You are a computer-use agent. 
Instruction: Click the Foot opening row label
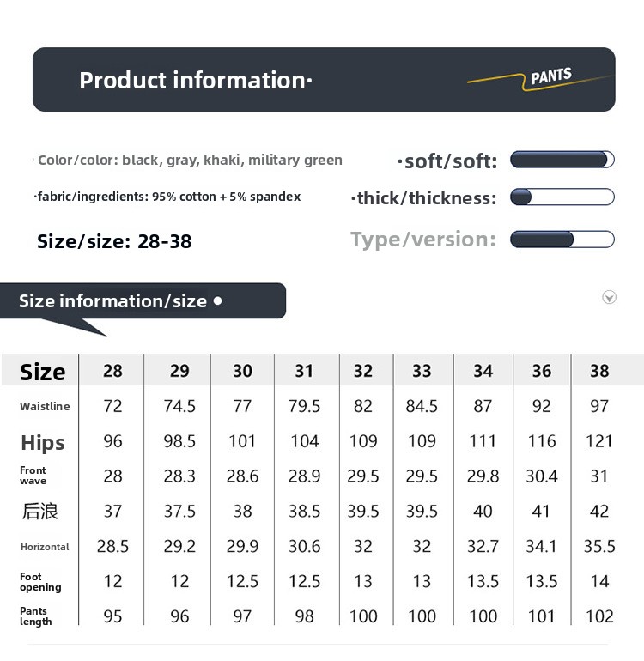pyautogui.click(x=40, y=582)
